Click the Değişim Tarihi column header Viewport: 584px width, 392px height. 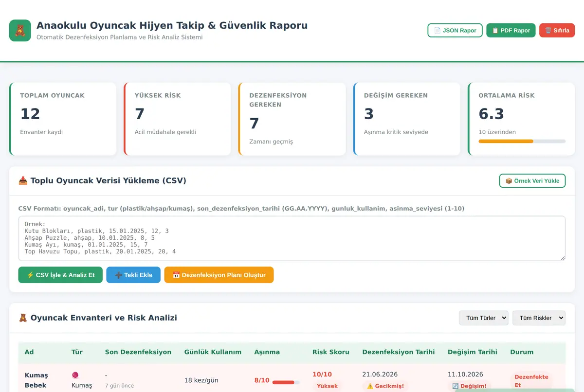tap(473, 352)
